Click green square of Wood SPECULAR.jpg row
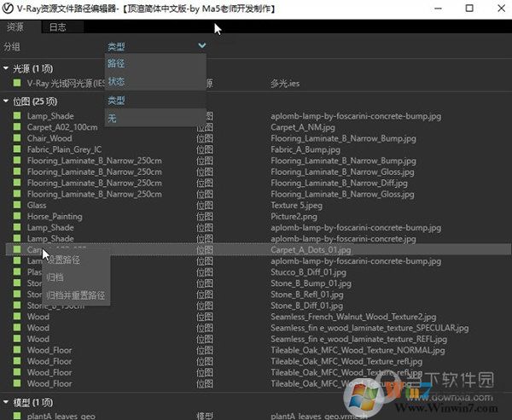Screen dimensions: 512x420 coord(17,327)
